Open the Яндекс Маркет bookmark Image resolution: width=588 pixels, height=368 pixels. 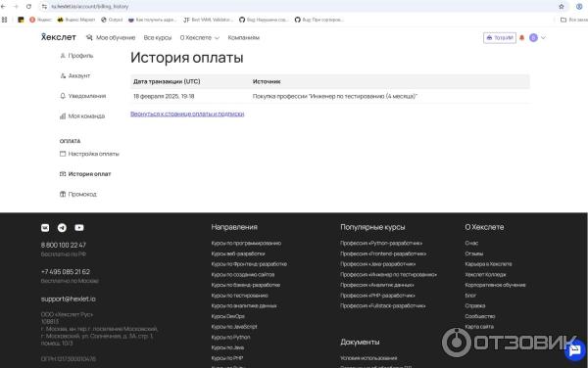76,20
